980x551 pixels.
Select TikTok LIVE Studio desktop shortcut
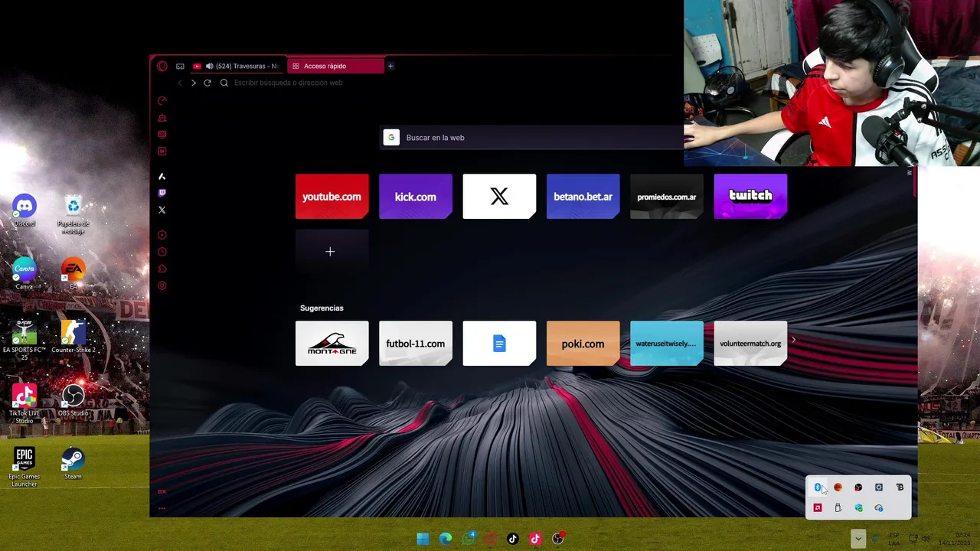coord(24,404)
